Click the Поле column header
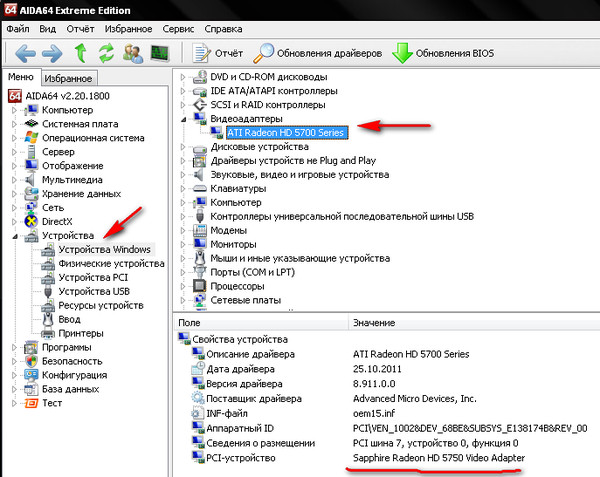Screen dimensions: 600x477 tap(261, 323)
